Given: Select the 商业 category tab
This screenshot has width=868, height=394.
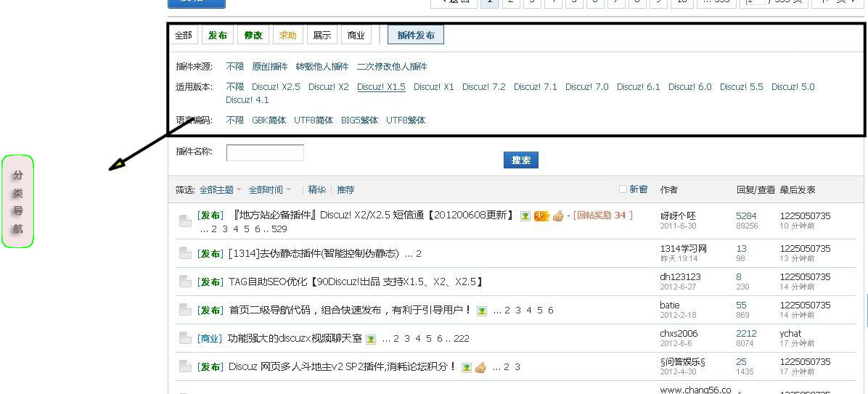Looking at the screenshot, I should (x=356, y=36).
